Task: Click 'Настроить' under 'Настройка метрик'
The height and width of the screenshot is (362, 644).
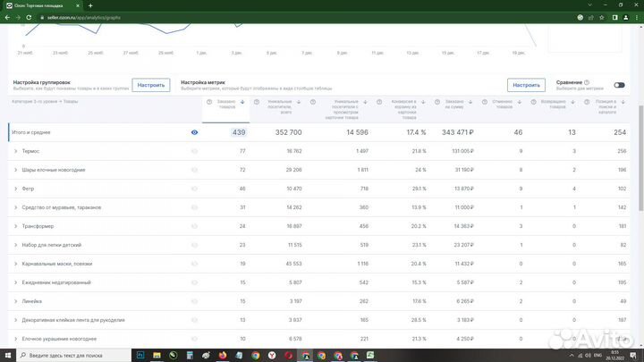Action: [x=526, y=85]
